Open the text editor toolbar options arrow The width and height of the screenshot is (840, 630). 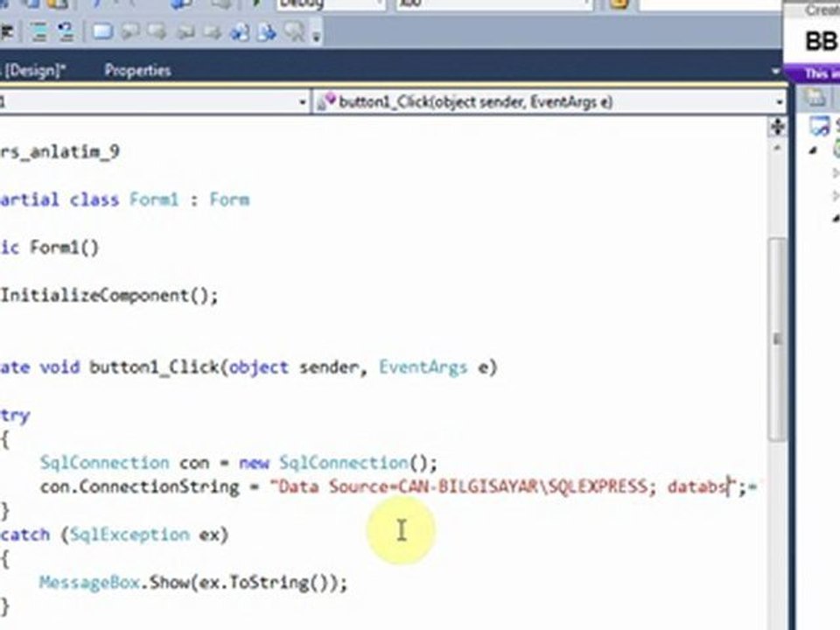tap(316, 35)
